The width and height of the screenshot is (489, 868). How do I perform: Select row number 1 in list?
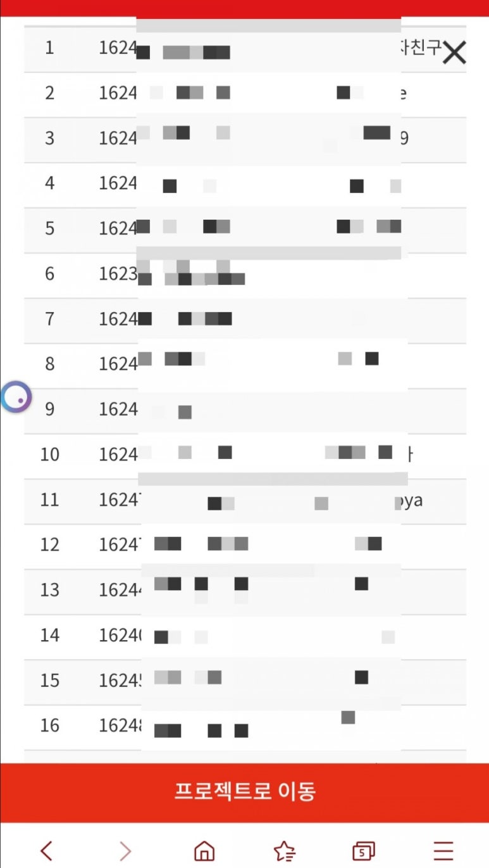click(x=245, y=49)
